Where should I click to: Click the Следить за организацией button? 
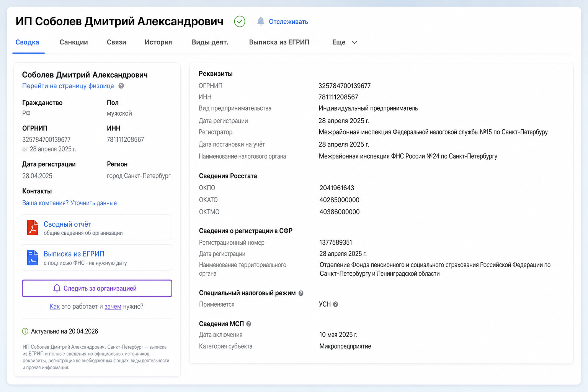[x=97, y=288]
